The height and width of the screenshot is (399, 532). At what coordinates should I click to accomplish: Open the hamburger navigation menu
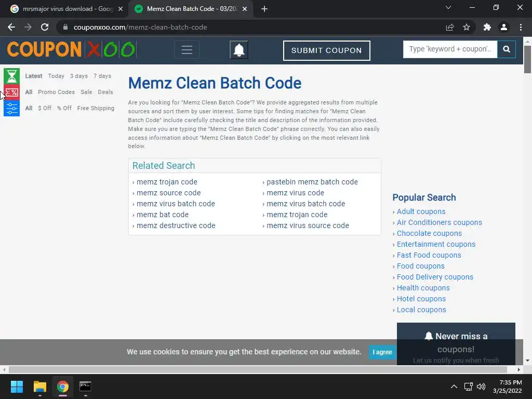point(187,50)
